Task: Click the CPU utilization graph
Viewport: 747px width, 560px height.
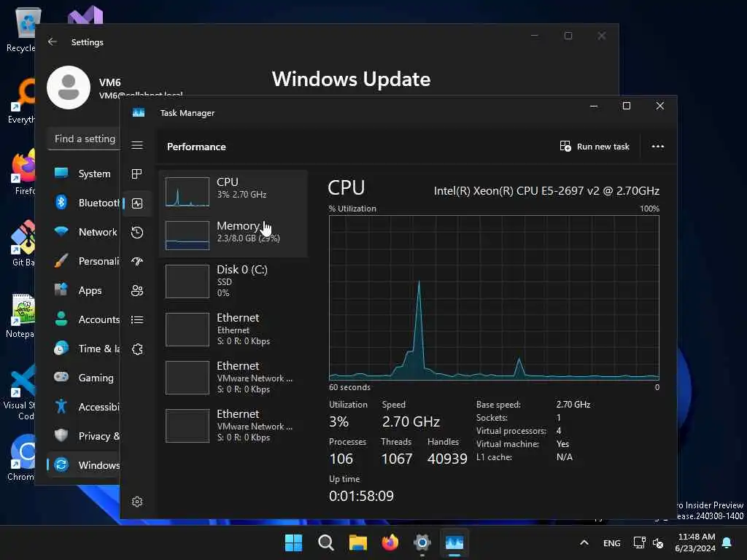Action: pyautogui.click(x=494, y=297)
